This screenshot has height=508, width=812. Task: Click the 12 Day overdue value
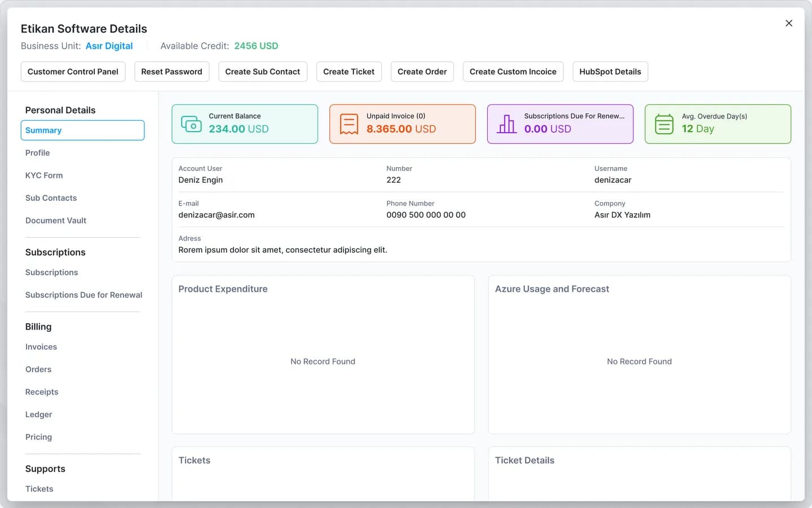(698, 129)
